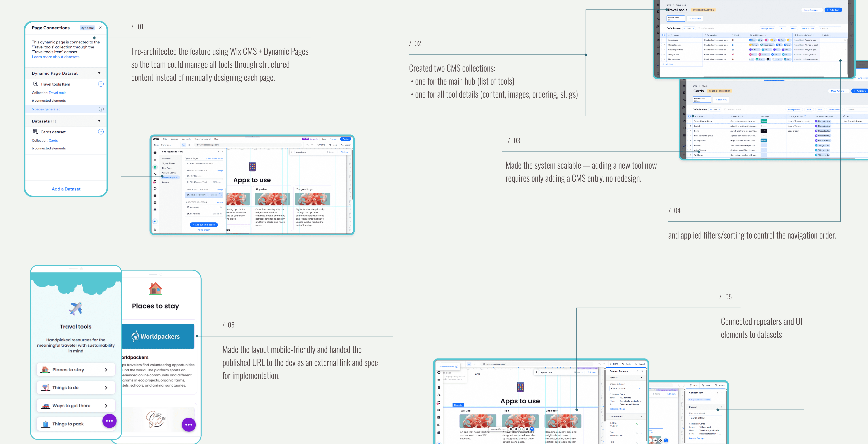Click the blue connect-to-data icon next to Manage Content
The width and height of the screenshot is (868, 444).
point(532,429)
